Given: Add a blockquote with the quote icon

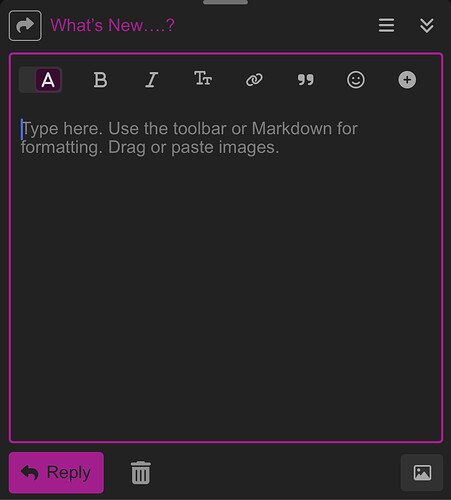Looking at the screenshot, I should (x=305, y=80).
